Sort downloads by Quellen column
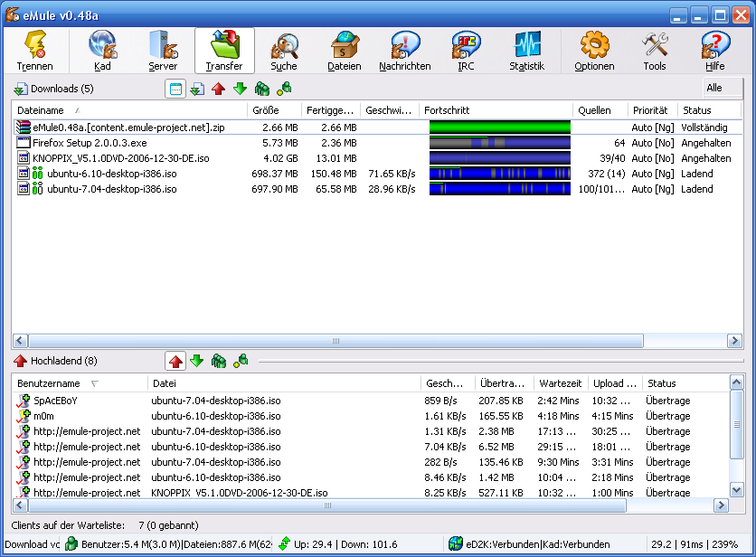The width and height of the screenshot is (756, 557). point(600,110)
